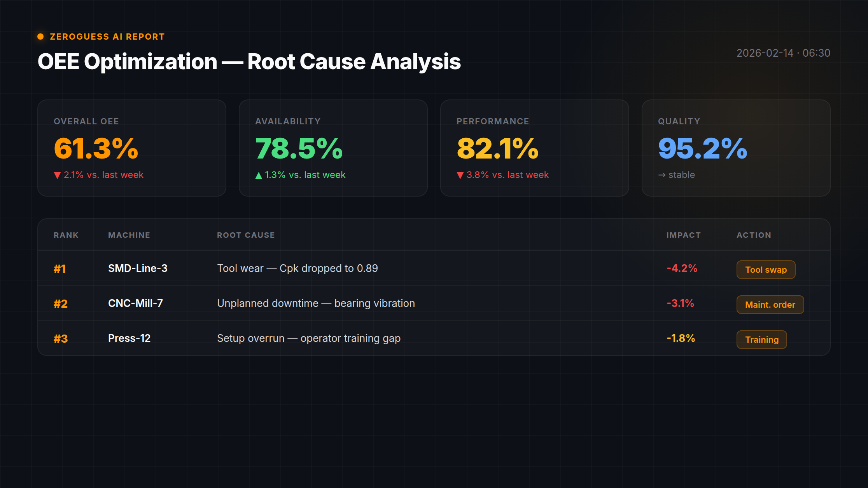Click the Maint. order button for CNC-Mill-7
The height and width of the screenshot is (488, 868).
[770, 305]
